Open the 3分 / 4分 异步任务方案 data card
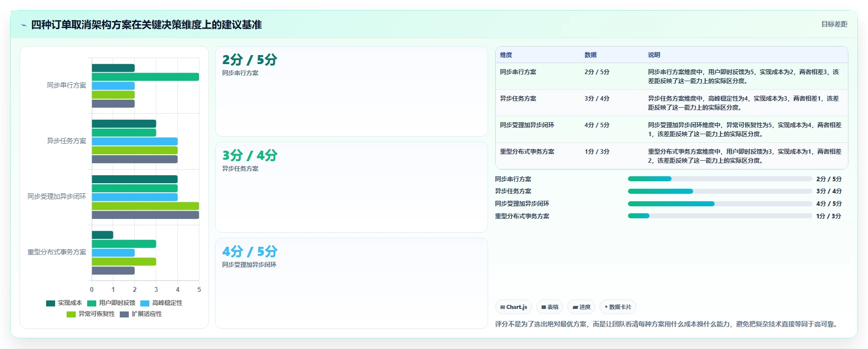Viewport: 868px width, 349px height. click(x=351, y=187)
